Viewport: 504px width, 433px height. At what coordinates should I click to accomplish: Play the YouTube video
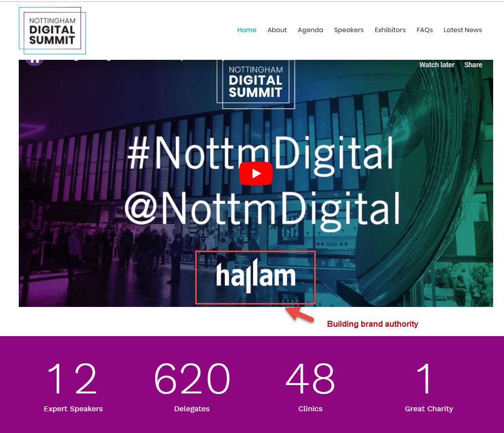coord(256,173)
